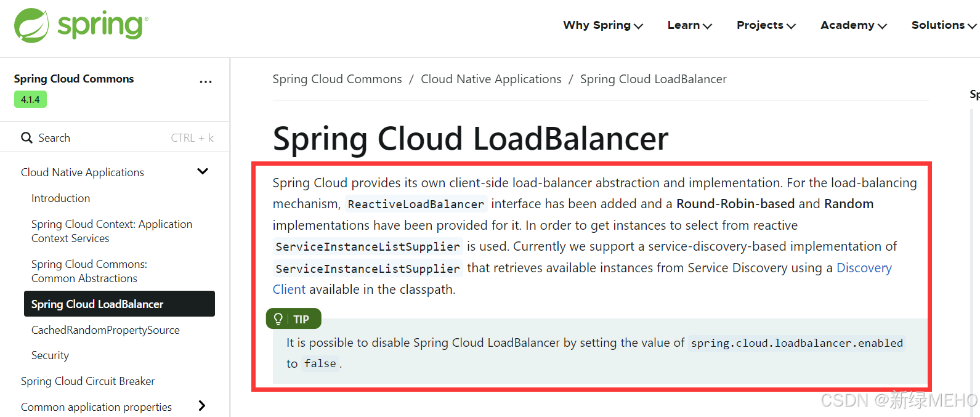Select Spring Cloud LoadBalancer in sidebar
This screenshot has width=980, height=417.
(119, 304)
